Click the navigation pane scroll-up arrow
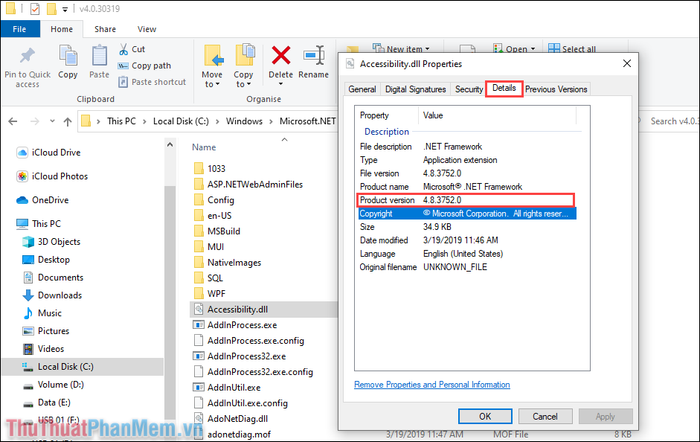The width and height of the screenshot is (700, 442). pyautogui.click(x=170, y=145)
